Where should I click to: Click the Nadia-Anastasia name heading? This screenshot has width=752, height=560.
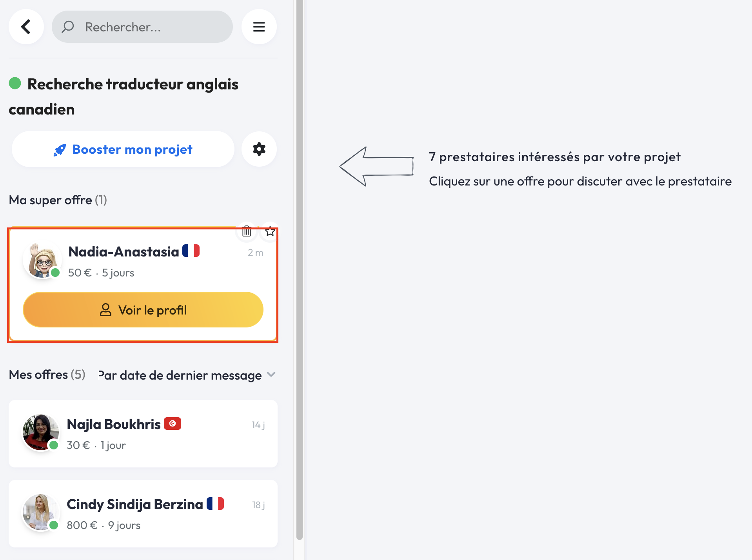click(124, 252)
